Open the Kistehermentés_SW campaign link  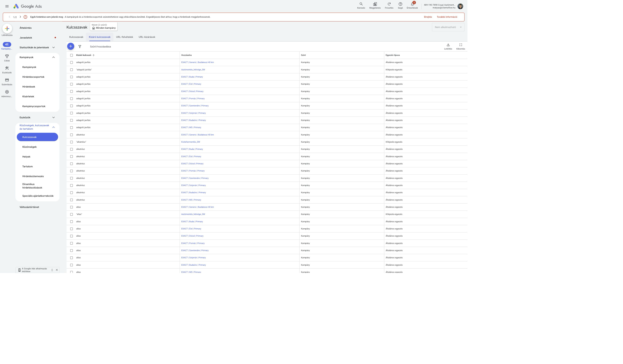[x=191, y=142]
